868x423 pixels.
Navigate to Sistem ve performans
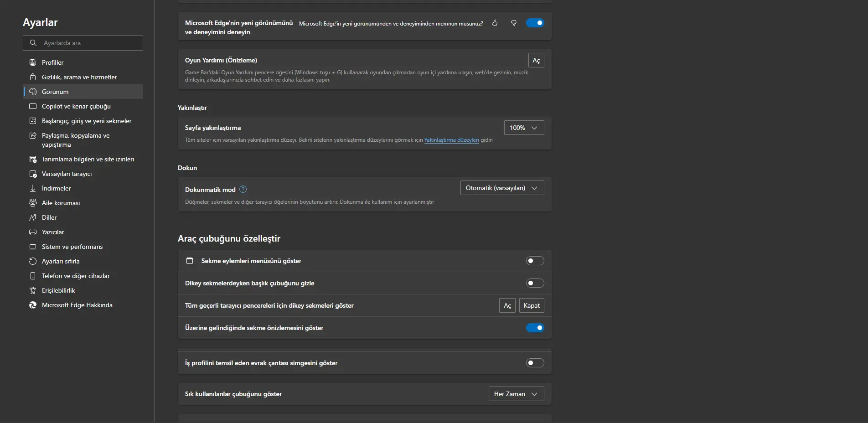[x=83, y=247]
